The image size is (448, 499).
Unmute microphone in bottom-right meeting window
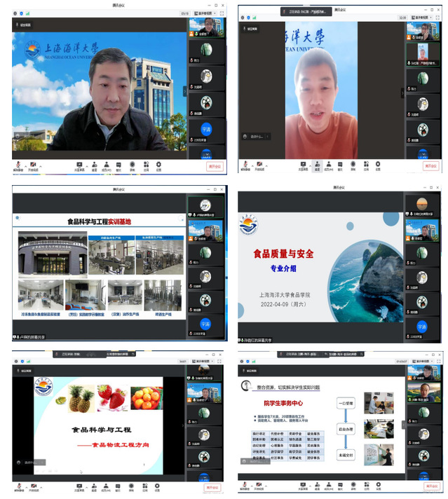(x=243, y=487)
